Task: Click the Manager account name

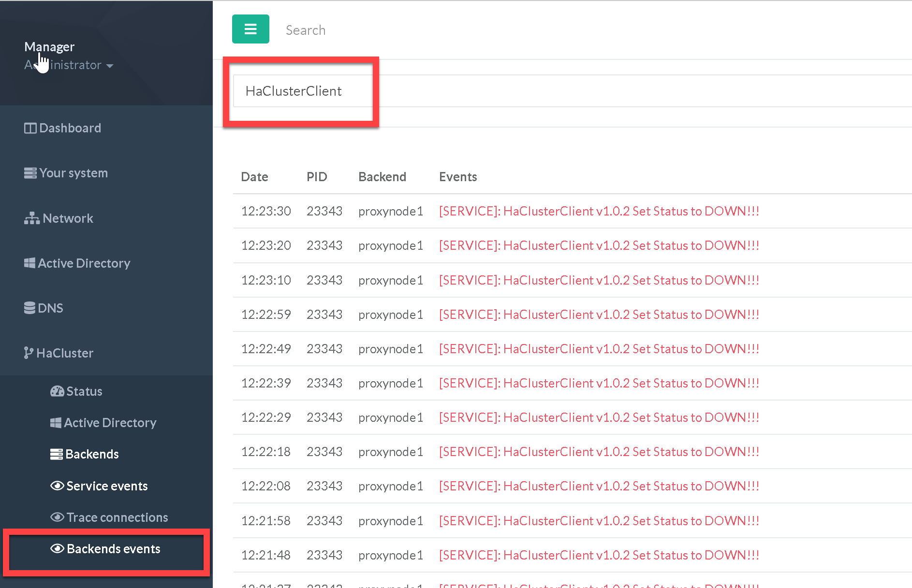Action: coord(49,47)
